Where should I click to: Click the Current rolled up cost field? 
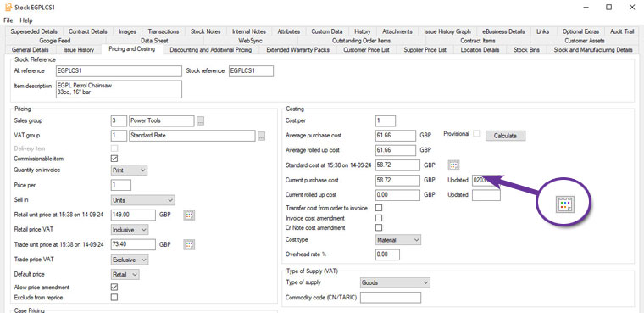pos(397,195)
